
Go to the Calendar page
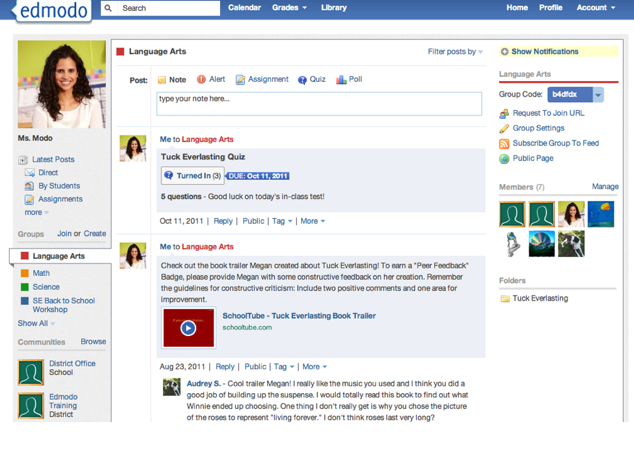pyautogui.click(x=244, y=8)
